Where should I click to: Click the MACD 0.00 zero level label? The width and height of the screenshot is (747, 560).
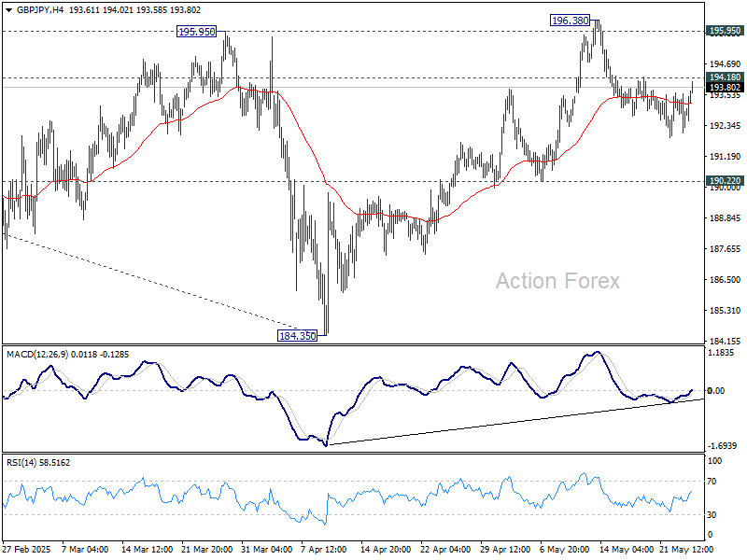pos(716,390)
